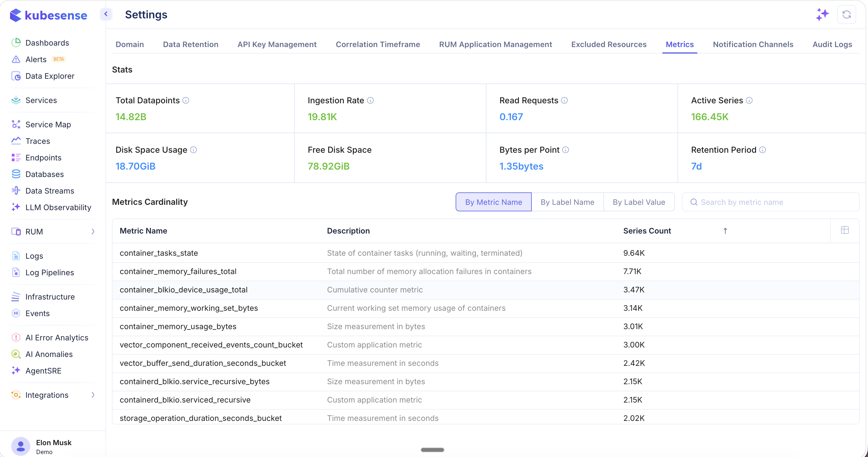Open table column settings icon
The height and width of the screenshot is (457, 868).
[845, 230]
